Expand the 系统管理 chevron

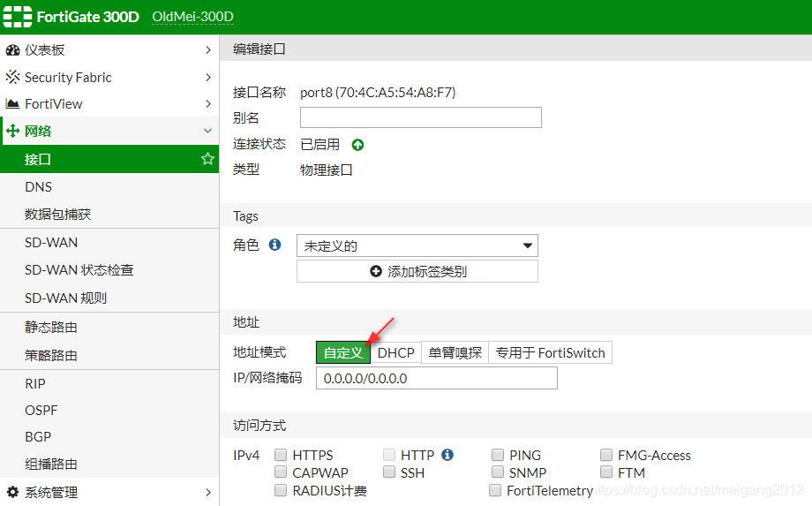point(208,492)
